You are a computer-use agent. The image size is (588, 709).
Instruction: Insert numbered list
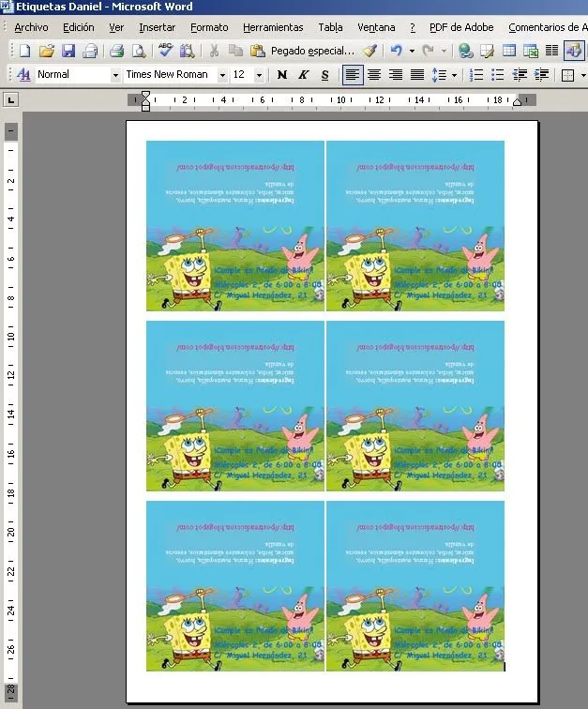(475, 75)
